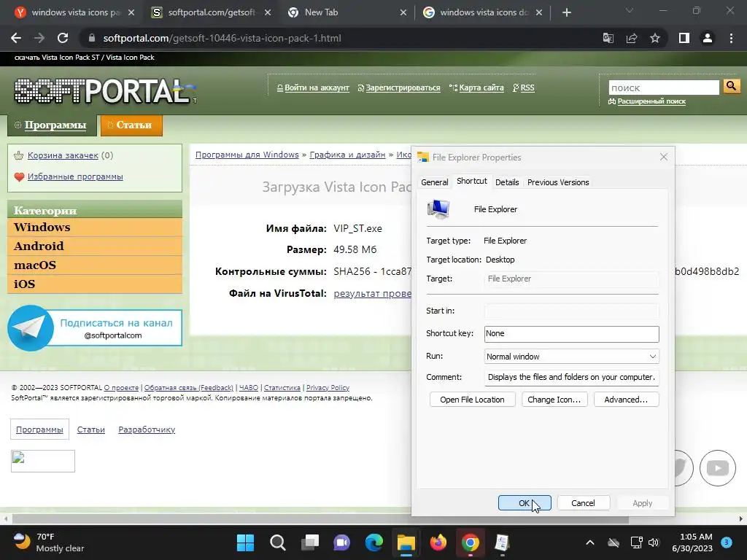Screen dimensions: 747x560
Task: Click Open File Location button
Action: click(x=472, y=400)
